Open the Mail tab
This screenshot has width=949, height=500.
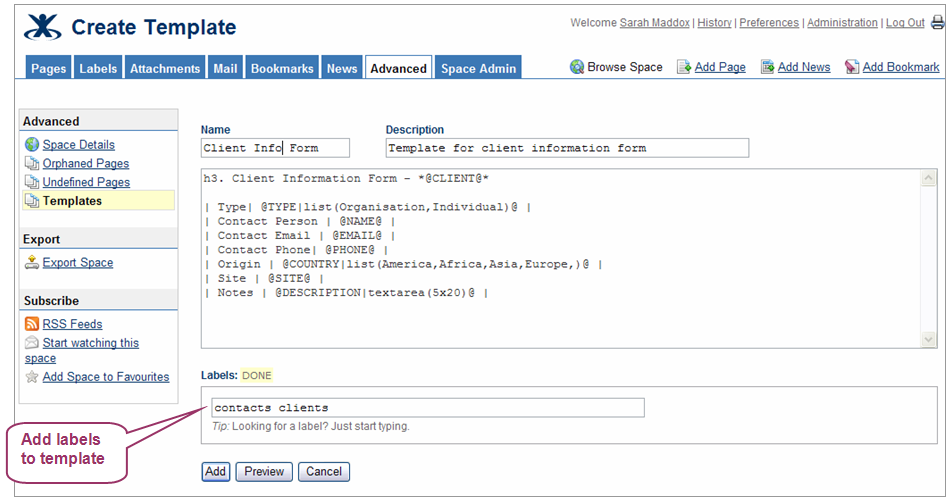[x=225, y=68]
